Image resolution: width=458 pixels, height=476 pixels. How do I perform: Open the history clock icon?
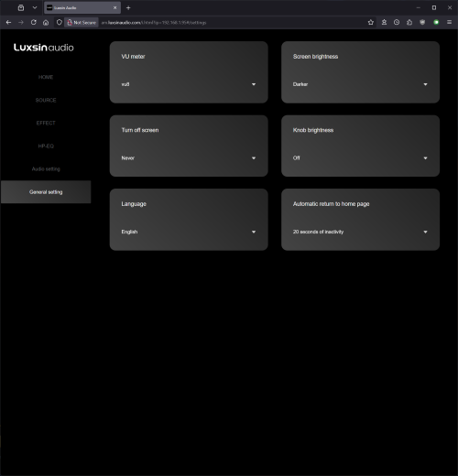pyautogui.click(x=397, y=22)
